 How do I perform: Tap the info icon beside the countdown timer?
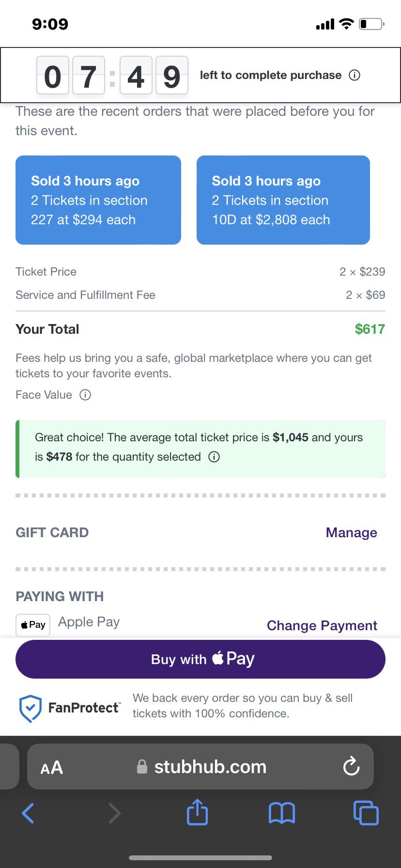tap(355, 76)
